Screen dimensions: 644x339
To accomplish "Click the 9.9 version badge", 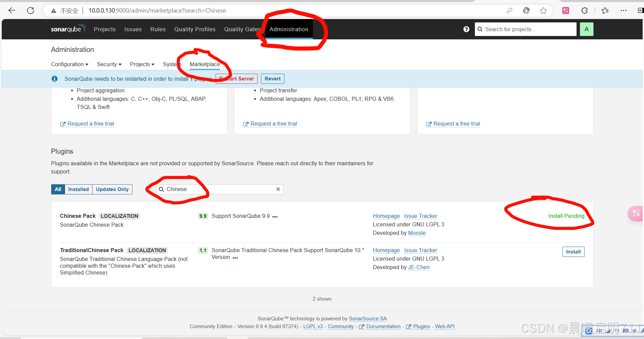I will (x=203, y=216).
